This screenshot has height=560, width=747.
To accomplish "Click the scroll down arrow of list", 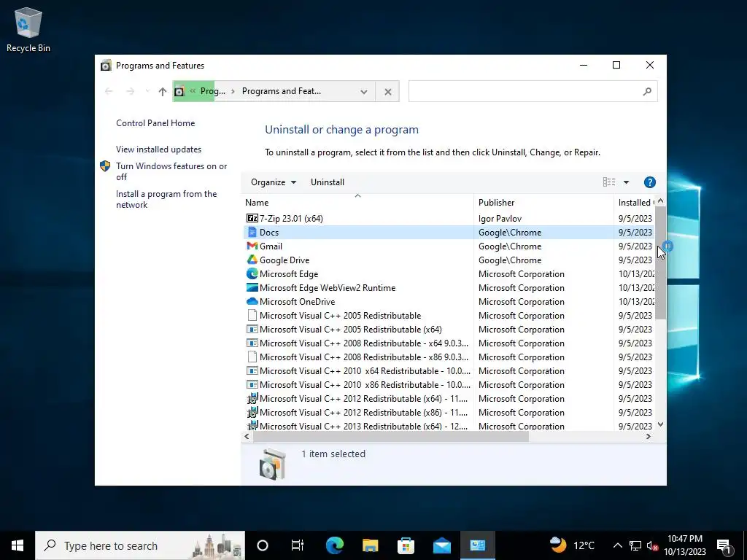I will pyautogui.click(x=660, y=425).
